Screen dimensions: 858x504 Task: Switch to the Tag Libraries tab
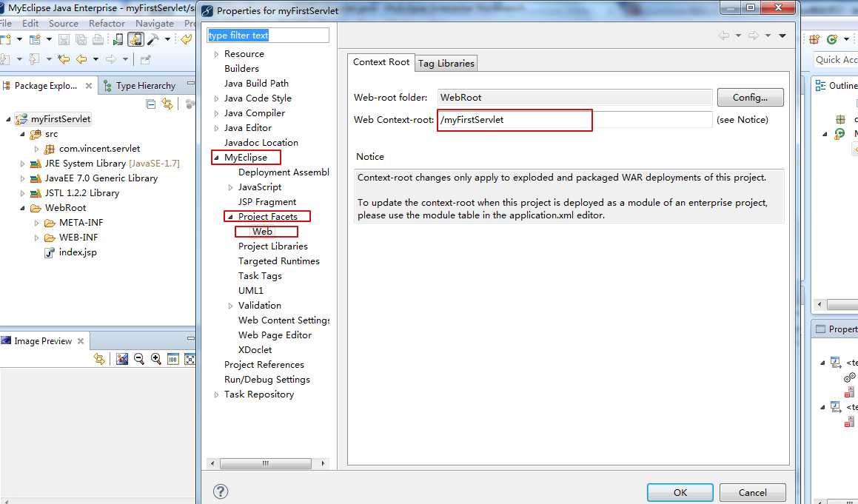pyautogui.click(x=446, y=64)
